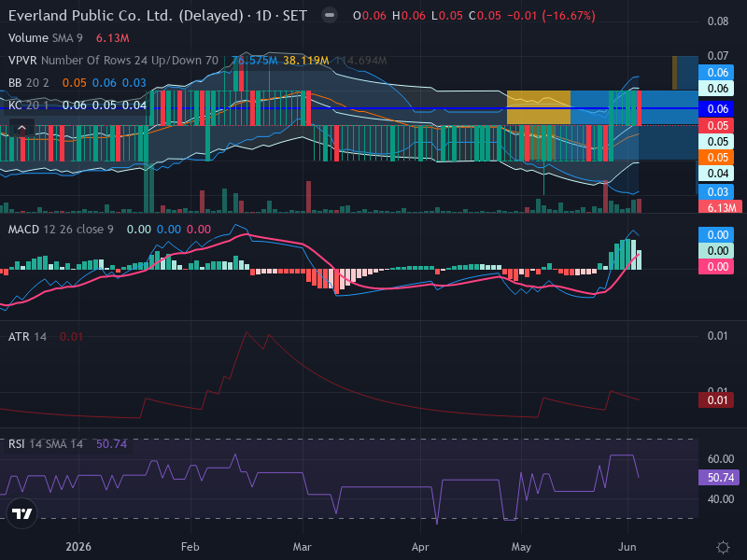
Task: Click the Apr time axis label
Action: click(x=420, y=547)
